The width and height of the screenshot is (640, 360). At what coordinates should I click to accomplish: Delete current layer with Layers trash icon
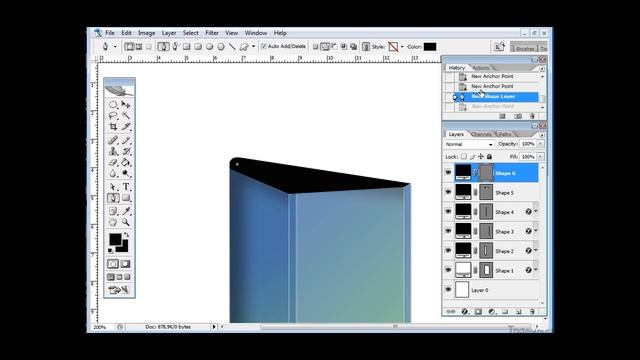tap(532, 311)
